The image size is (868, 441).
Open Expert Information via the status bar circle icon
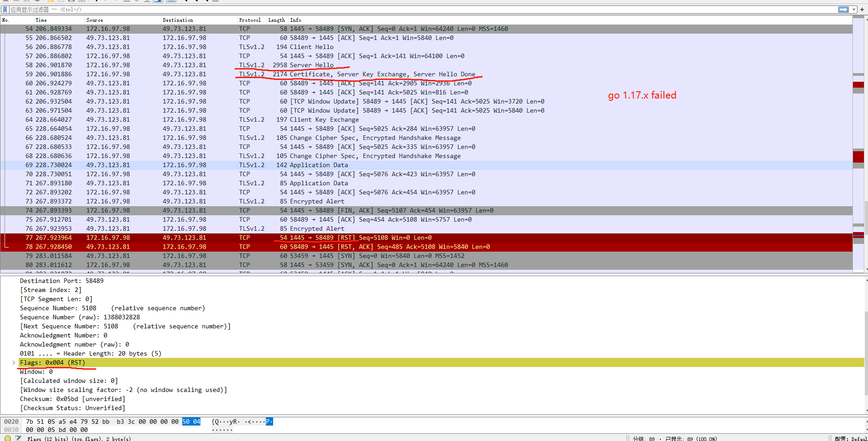coord(8,438)
